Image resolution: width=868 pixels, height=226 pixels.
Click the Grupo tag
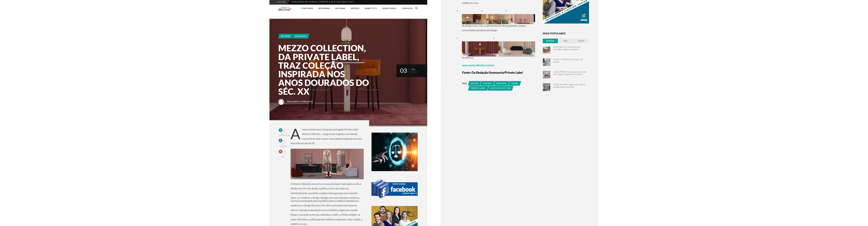pyautogui.click(x=515, y=84)
